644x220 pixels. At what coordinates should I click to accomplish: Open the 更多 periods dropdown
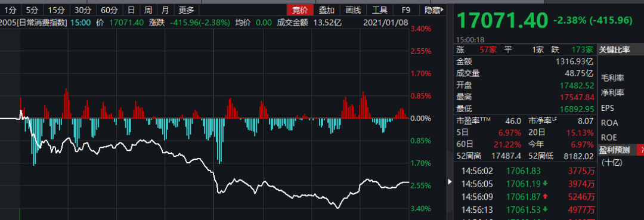click(186, 10)
